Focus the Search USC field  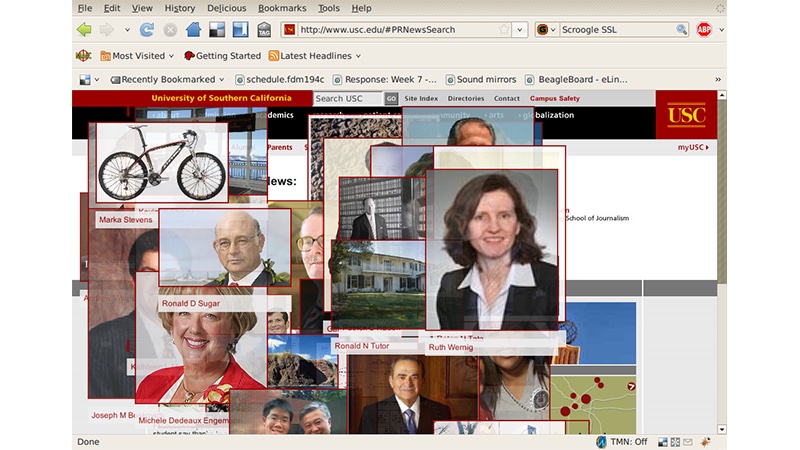[347, 98]
